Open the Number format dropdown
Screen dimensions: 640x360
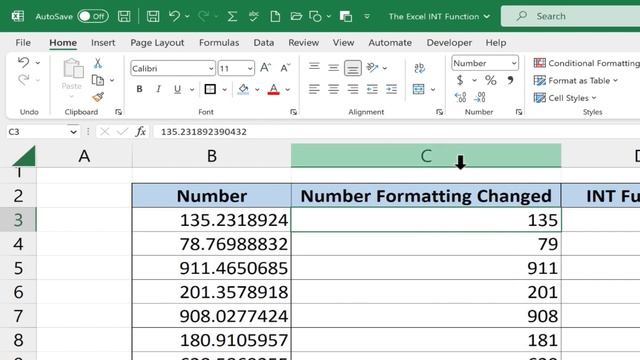click(x=513, y=63)
